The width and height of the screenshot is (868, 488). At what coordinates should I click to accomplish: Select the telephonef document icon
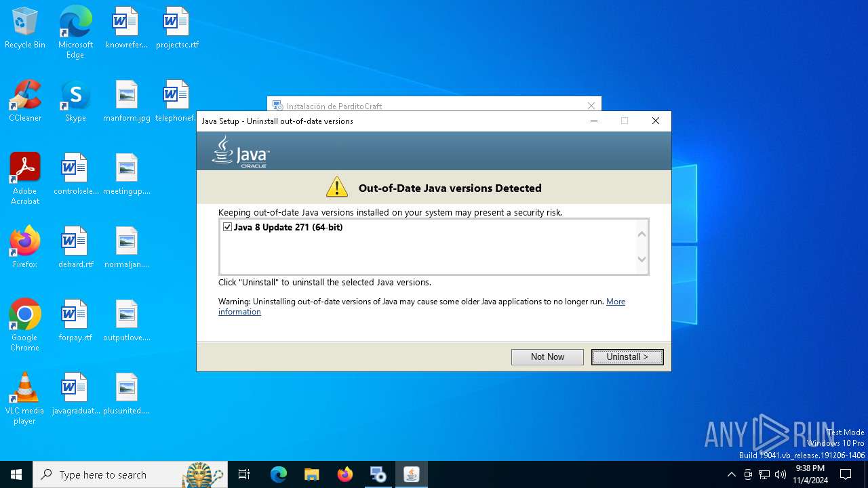click(x=176, y=102)
